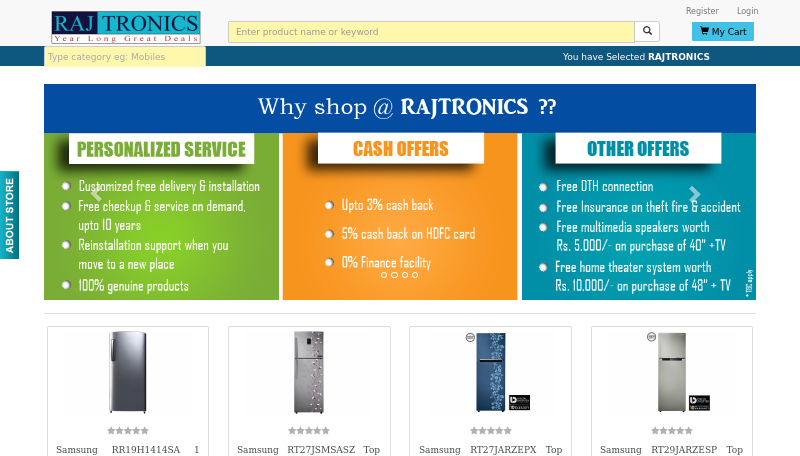Image resolution: width=800 pixels, height=456 pixels.
Task: Rate the Samsung RR19H1414SA star rating
Action: pos(128,430)
